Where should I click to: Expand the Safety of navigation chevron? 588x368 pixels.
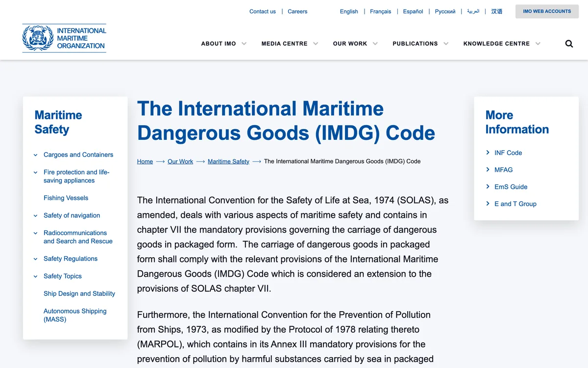[x=35, y=216]
